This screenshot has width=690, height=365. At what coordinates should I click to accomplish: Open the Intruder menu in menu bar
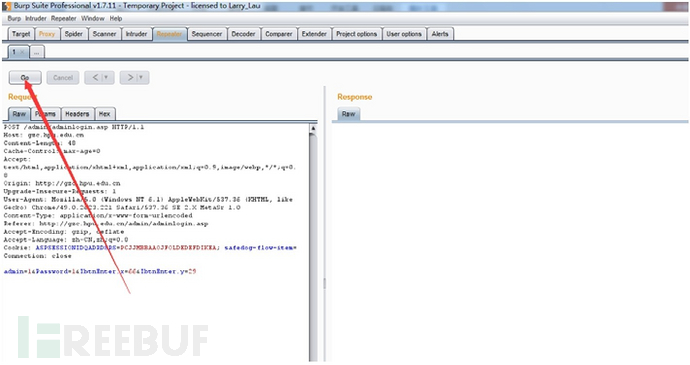coord(36,18)
